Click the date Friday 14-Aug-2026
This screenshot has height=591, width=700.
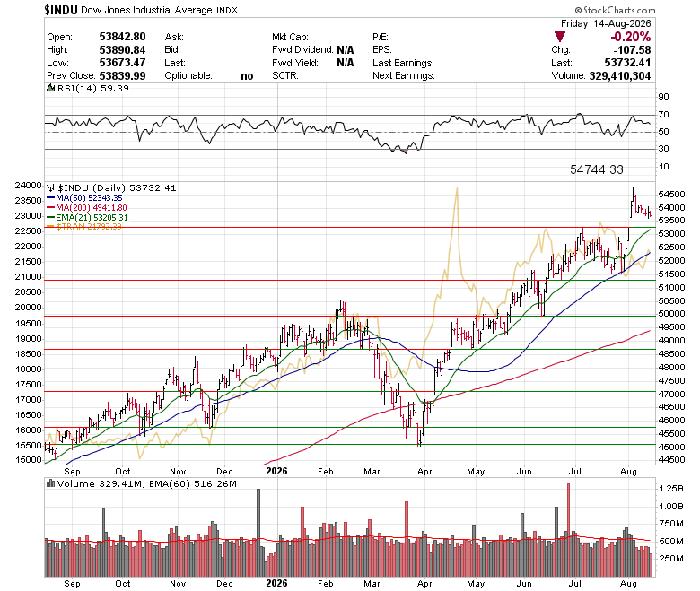pyautogui.click(x=606, y=23)
